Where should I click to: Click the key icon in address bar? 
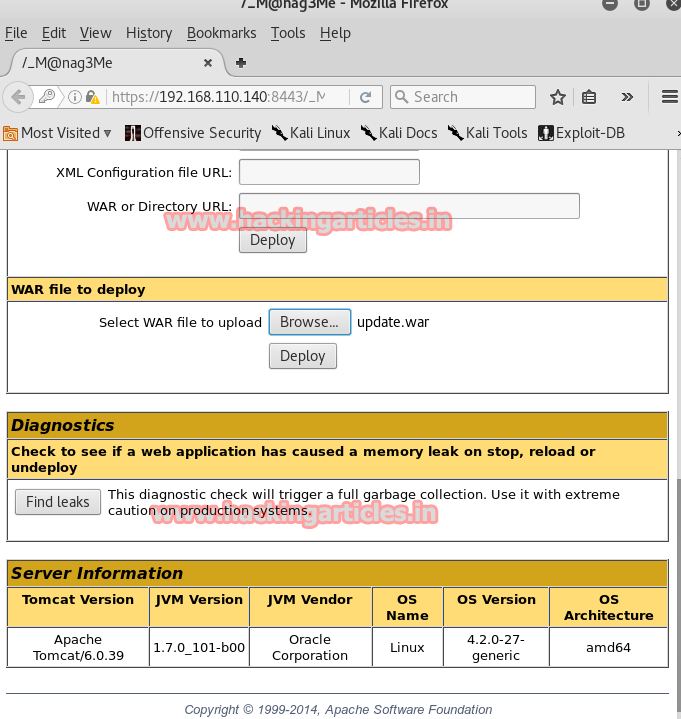coord(47,97)
